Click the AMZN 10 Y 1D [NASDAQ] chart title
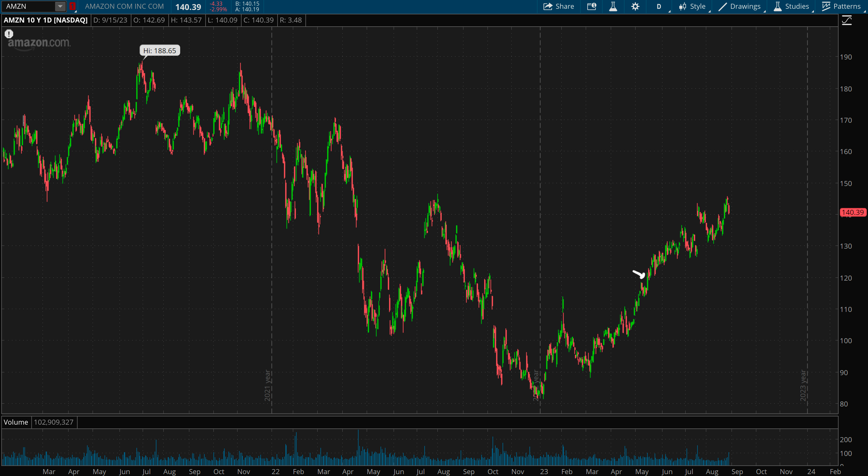 tap(45, 20)
